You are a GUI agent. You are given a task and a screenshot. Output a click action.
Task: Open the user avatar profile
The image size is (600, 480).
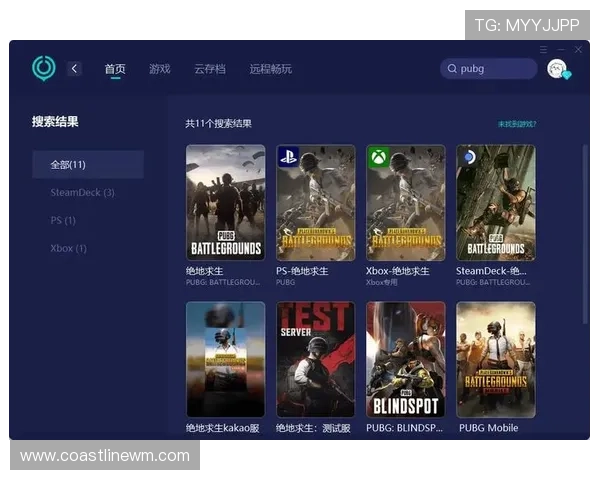point(557,68)
